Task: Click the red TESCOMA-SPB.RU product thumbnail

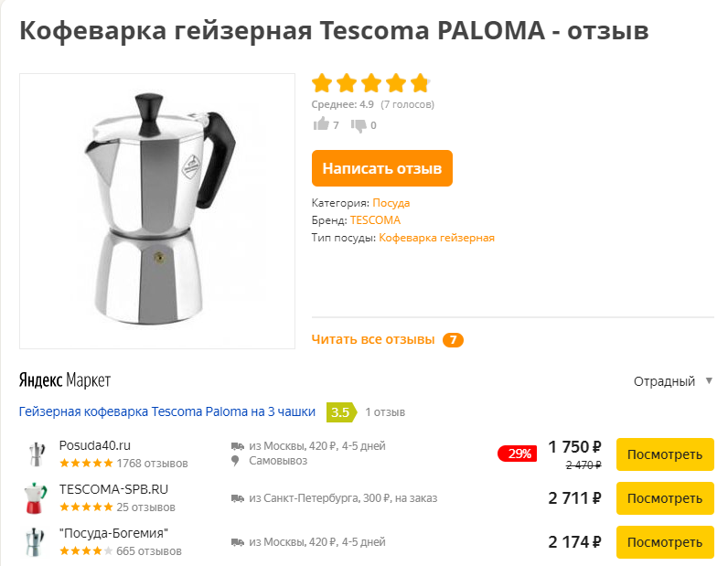Action: 36,497
